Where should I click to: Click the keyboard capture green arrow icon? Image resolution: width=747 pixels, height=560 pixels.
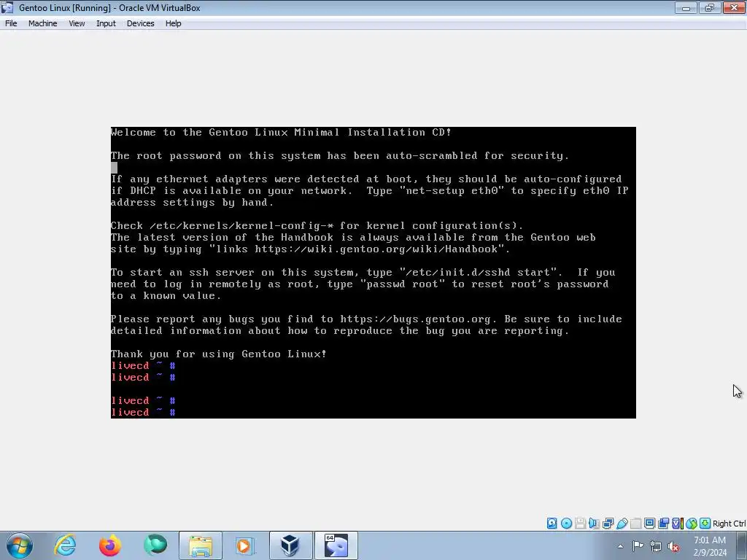(x=705, y=524)
